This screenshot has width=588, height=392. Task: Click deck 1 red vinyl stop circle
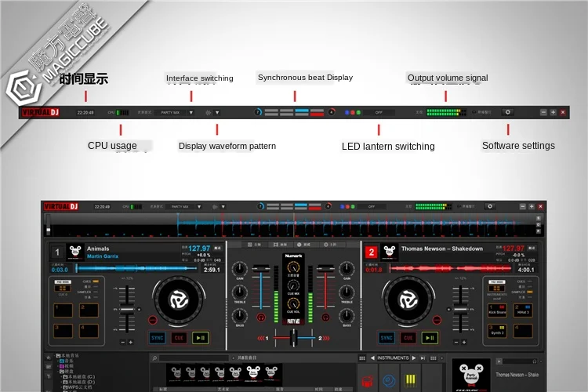(x=152, y=320)
